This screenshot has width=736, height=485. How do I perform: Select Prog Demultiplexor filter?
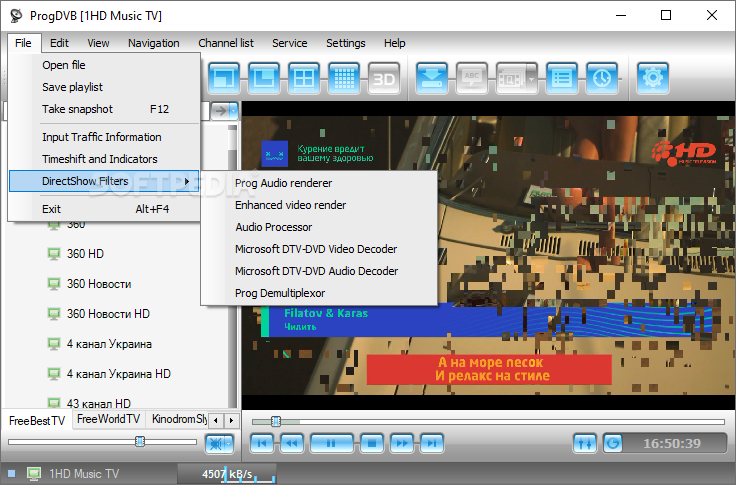pos(319,293)
